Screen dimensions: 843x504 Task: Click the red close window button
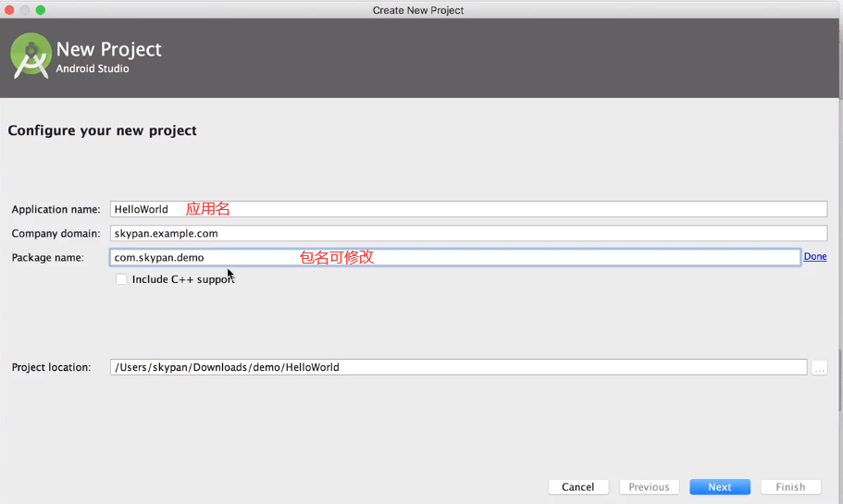point(9,10)
